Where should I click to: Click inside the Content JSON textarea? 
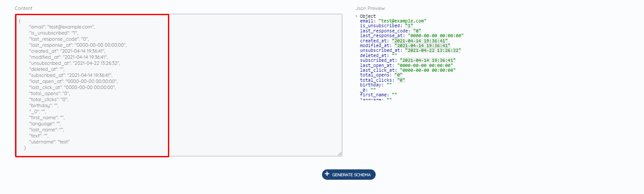point(179,85)
